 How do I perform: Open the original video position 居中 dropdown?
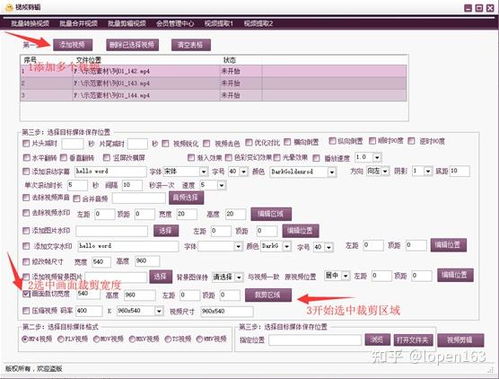pos(346,276)
